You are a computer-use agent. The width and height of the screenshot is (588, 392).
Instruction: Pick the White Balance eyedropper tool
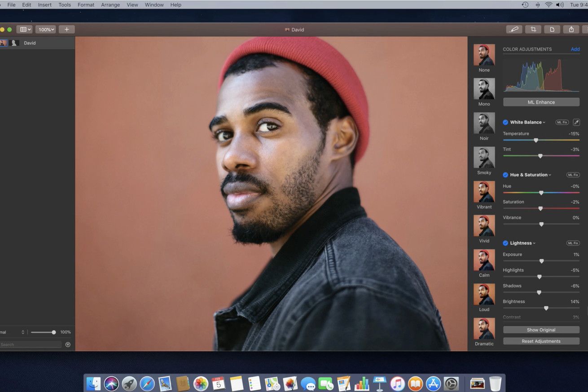pyautogui.click(x=576, y=122)
